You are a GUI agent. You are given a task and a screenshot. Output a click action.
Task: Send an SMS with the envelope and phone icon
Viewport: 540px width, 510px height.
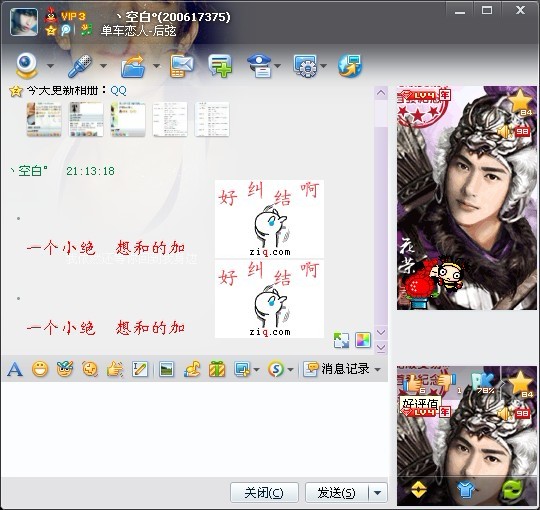181,66
